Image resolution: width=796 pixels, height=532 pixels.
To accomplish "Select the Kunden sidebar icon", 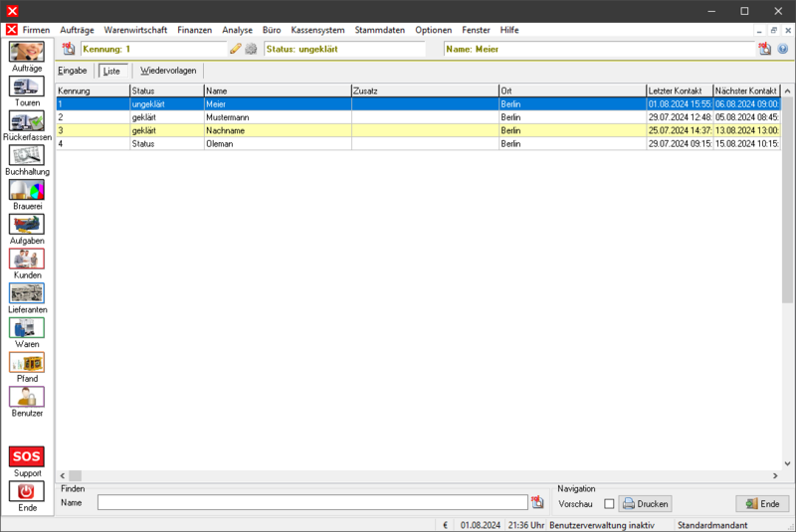I will point(27,259).
